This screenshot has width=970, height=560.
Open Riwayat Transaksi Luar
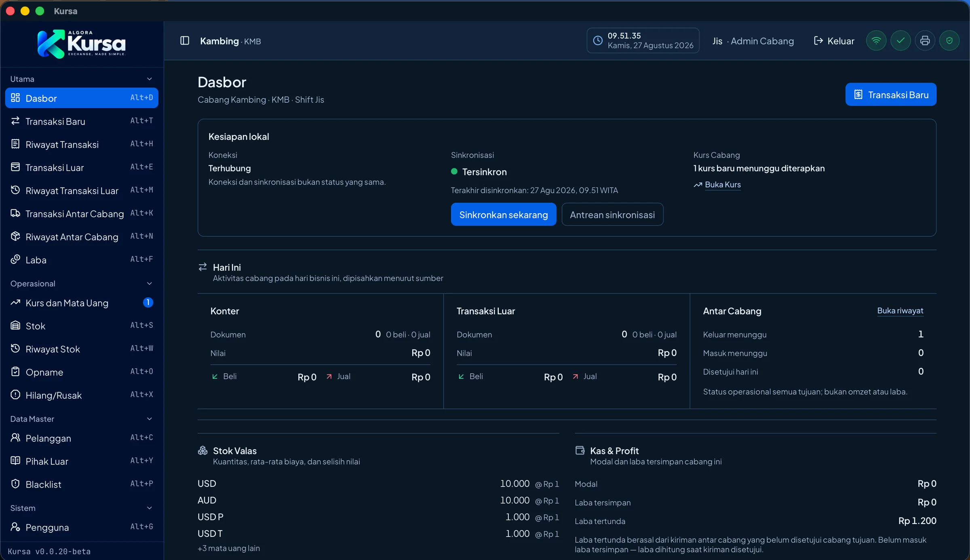click(82, 190)
